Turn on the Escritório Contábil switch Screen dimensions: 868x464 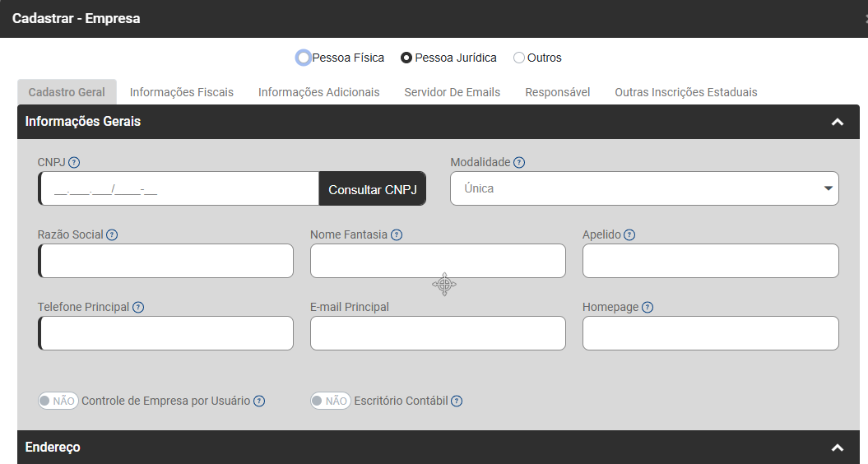330,401
